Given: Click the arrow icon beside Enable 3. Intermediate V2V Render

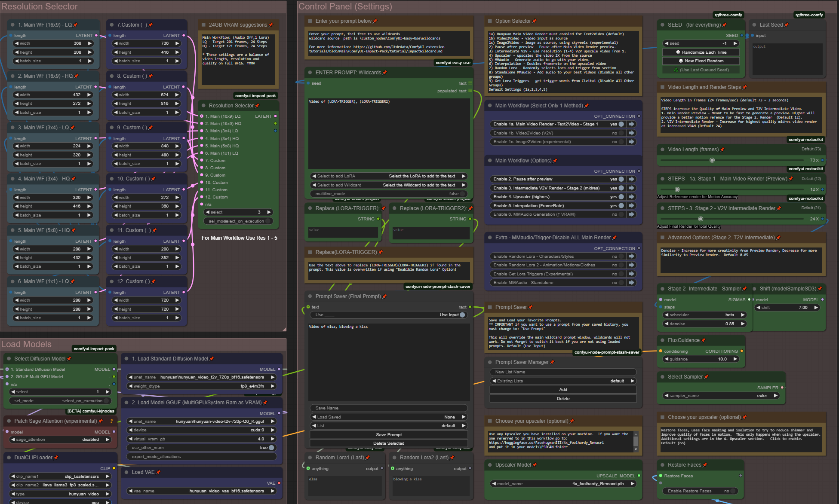Looking at the screenshot, I should click(631, 188).
